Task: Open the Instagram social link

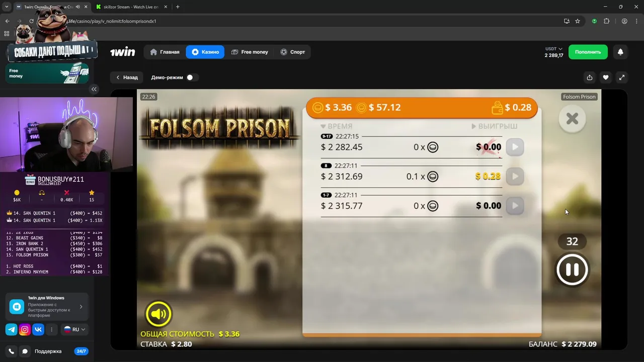Action: (25, 330)
